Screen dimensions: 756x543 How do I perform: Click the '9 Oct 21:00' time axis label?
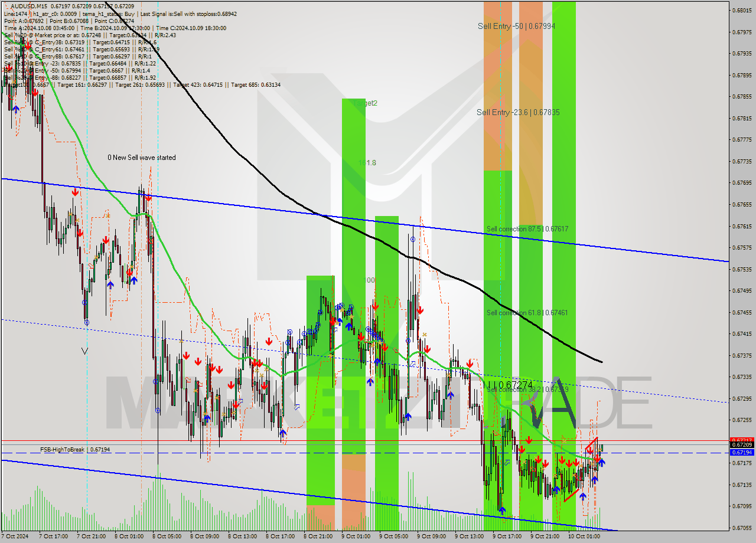[545, 537]
